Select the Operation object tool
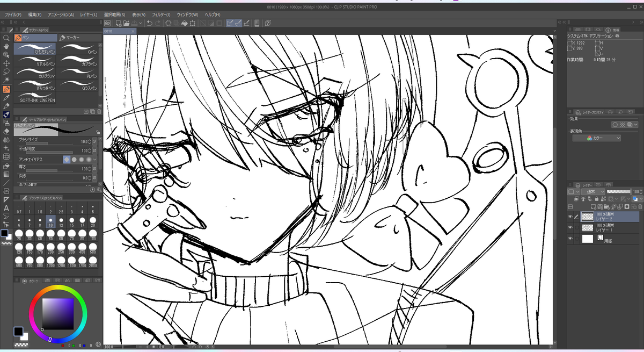 (6, 55)
